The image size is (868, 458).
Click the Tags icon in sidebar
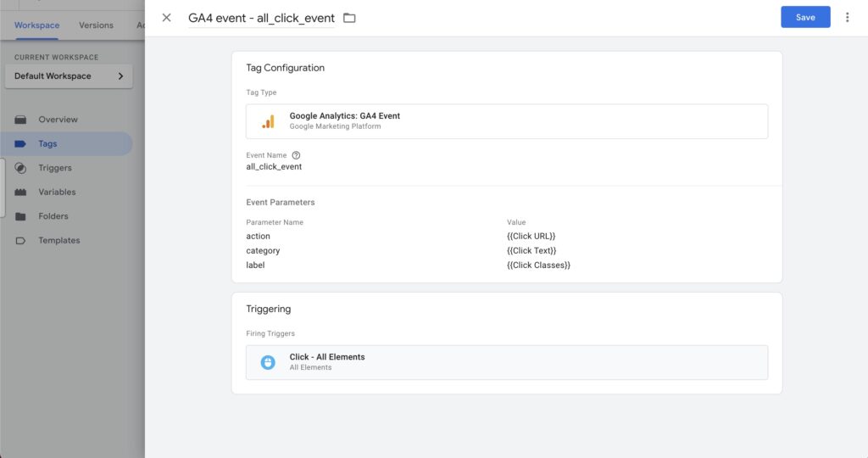[x=20, y=143]
